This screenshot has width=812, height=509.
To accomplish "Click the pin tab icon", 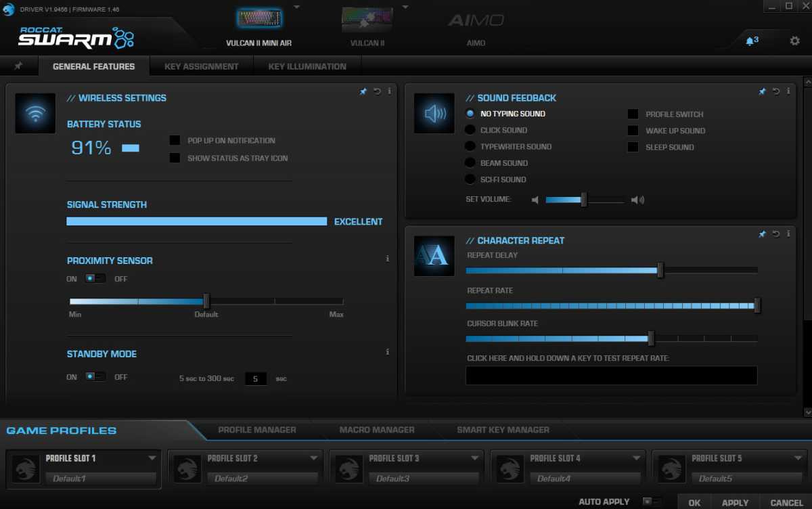I will pyautogui.click(x=18, y=66).
